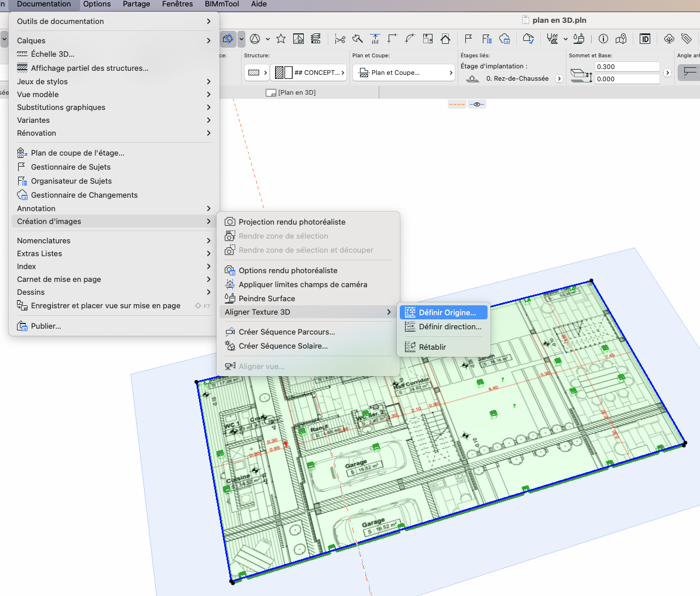Image resolution: width=700 pixels, height=596 pixels.
Task: Open Gestionnaire de Changements
Action: pos(114,195)
